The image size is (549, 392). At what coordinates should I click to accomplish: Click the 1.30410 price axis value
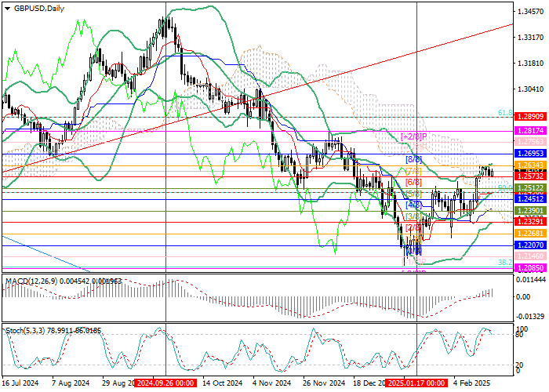click(531, 89)
